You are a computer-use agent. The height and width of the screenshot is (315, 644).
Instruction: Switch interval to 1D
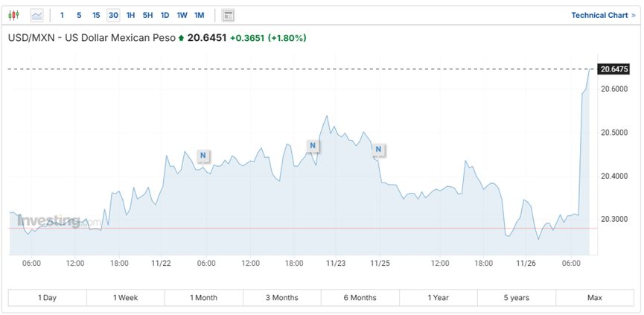pyautogui.click(x=165, y=15)
